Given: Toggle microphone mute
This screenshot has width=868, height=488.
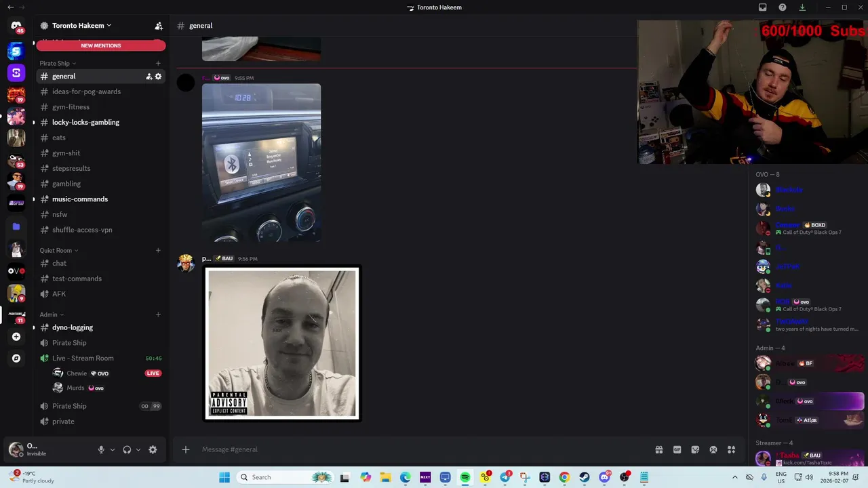Looking at the screenshot, I should [101, 449].
